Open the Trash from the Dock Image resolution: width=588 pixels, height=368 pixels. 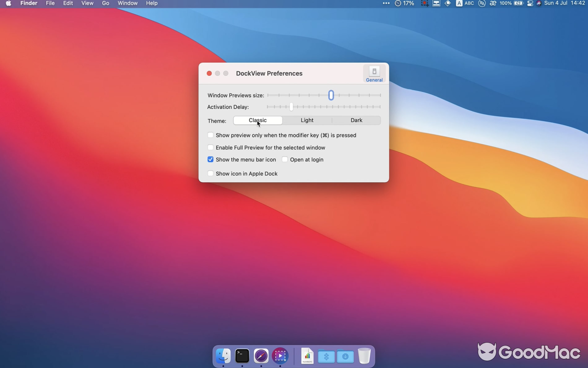tap(364, 356)
